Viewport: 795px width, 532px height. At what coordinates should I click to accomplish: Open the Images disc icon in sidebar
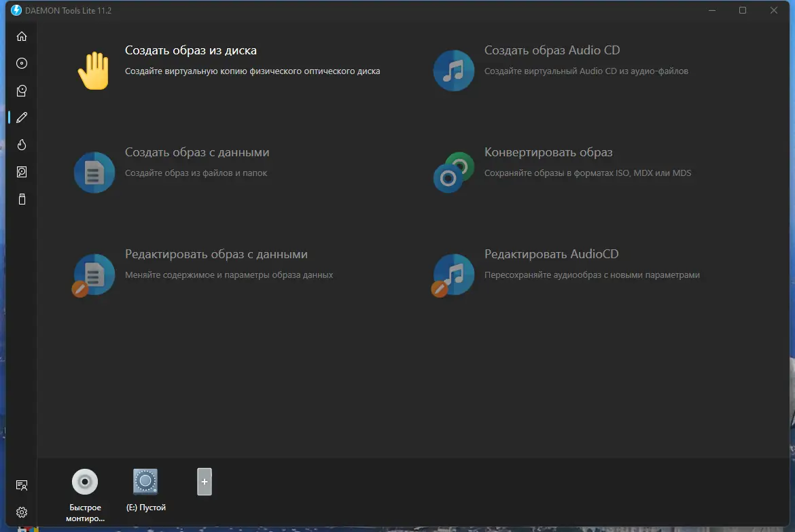21,63
